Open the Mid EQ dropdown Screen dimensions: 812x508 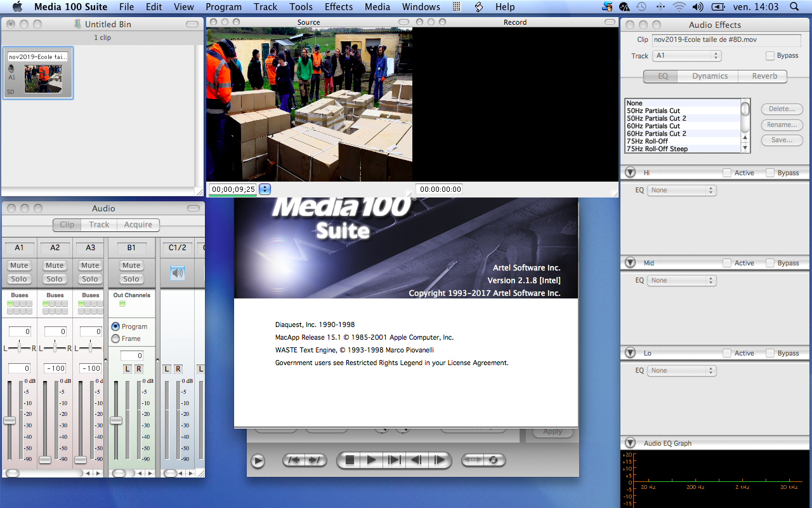point(681,280)
